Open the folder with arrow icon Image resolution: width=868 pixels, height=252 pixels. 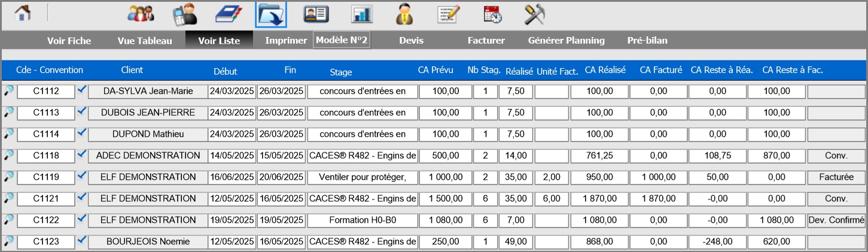[271, 14]
